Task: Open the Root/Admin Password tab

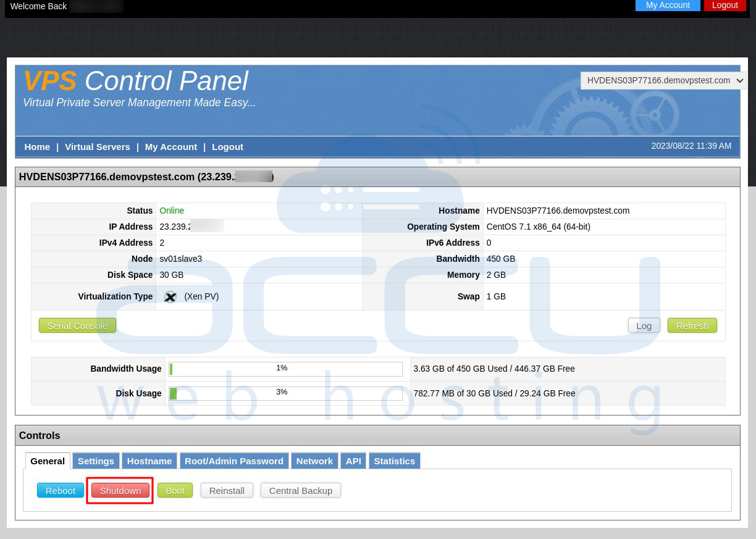Action: coord(234,461)
